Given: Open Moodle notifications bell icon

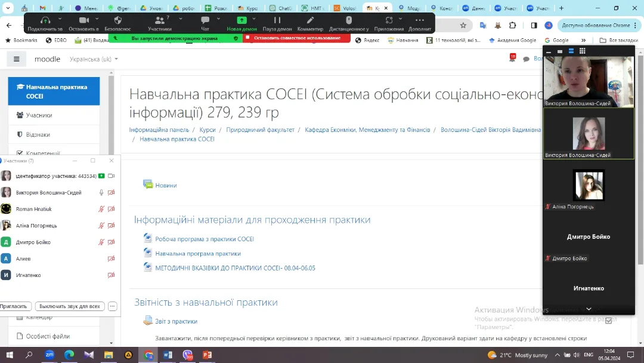Looking at the screenshot, I should click(x=512, y=59).
